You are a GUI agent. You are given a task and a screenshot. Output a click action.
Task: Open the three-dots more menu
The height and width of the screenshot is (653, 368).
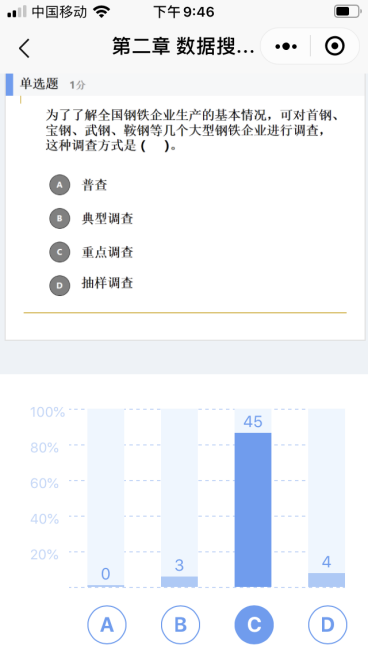(286, 46)
